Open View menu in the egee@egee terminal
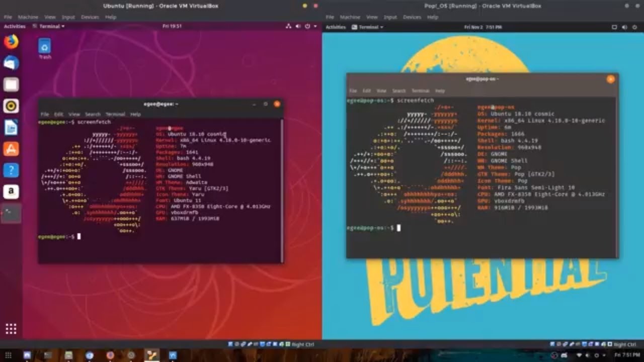The image size is (644, 362). click(74, 114)
